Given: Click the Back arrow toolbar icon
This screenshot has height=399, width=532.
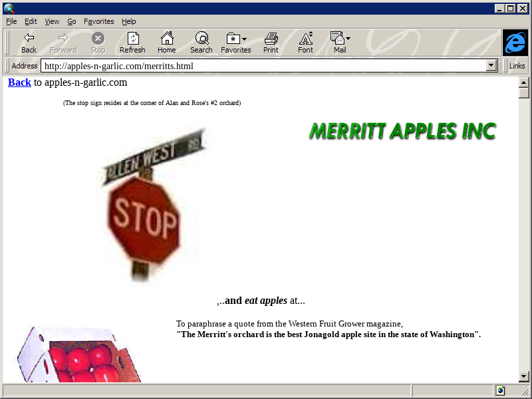Looking at the screenshot, I should pos(29,39).
